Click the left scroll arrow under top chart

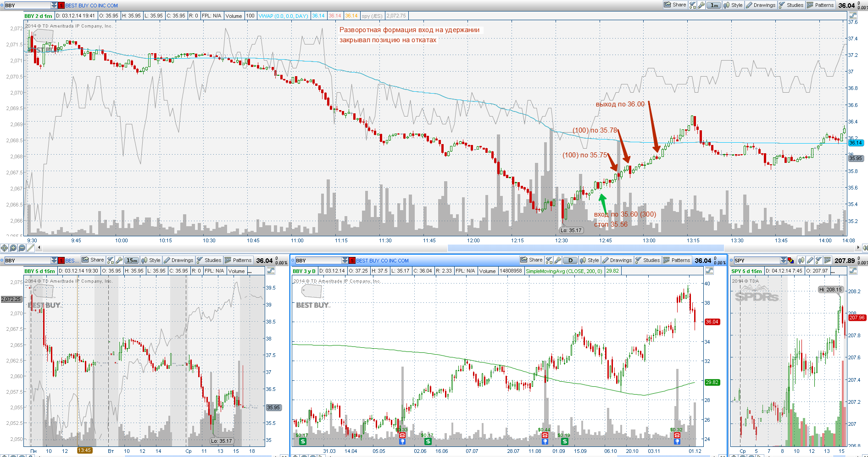(x=39, y=248)
